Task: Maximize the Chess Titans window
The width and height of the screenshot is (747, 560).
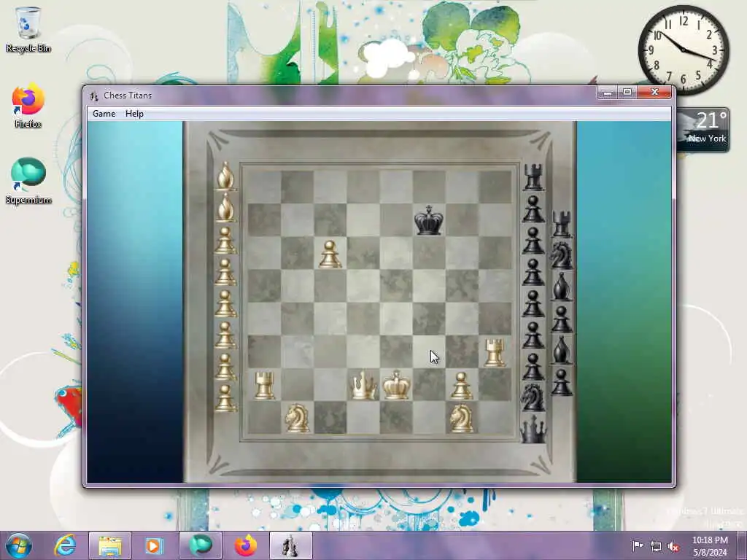Action: tap(627, 93)
